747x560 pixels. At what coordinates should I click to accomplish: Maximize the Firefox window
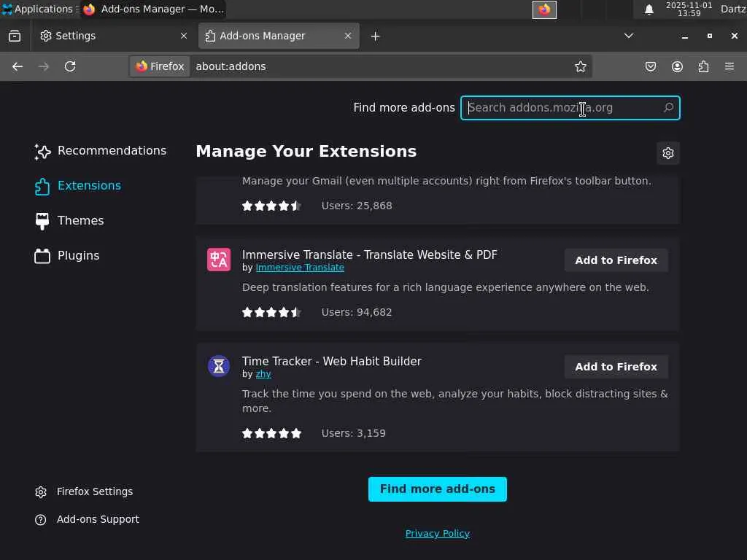point(709,36)
